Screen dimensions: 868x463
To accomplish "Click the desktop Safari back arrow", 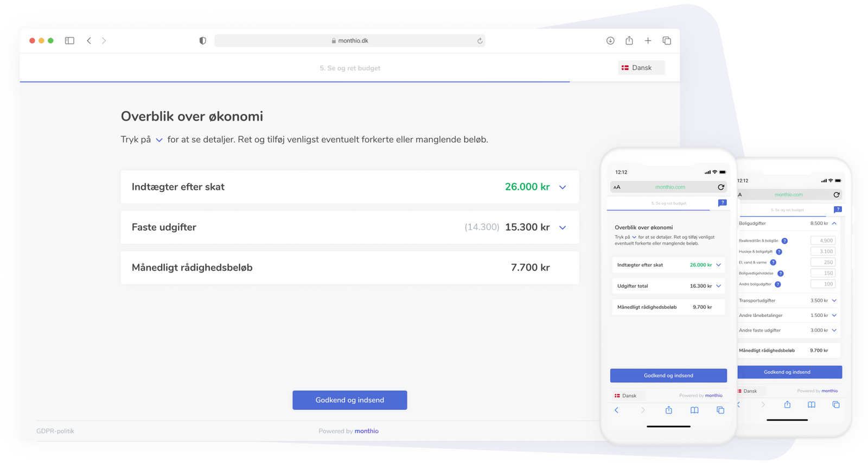I will pyautogui.click(x=89, y=41).
